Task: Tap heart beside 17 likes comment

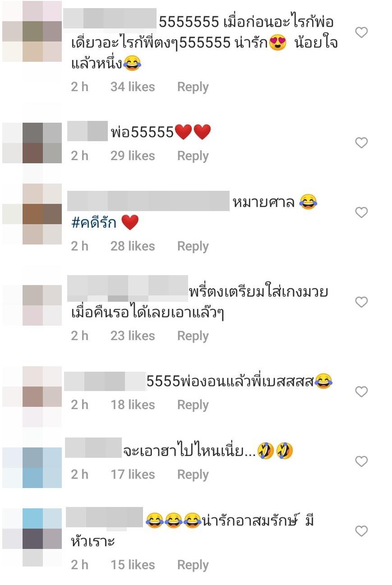Action: pyautogui.click(x=361, y=461)
